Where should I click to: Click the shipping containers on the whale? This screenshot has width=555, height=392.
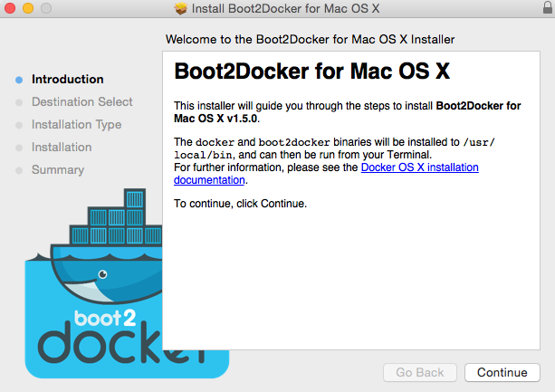116,217
